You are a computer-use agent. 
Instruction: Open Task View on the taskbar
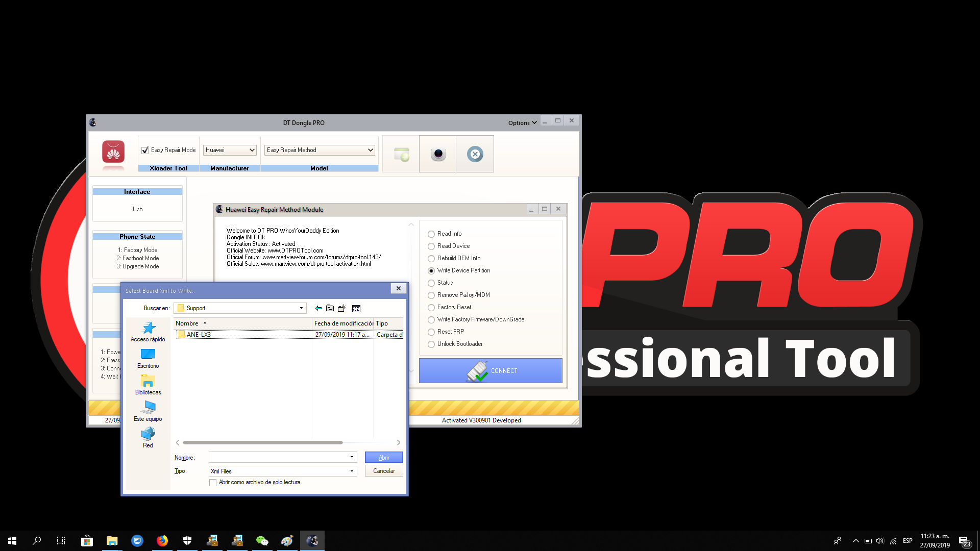[x=61, y=541]
